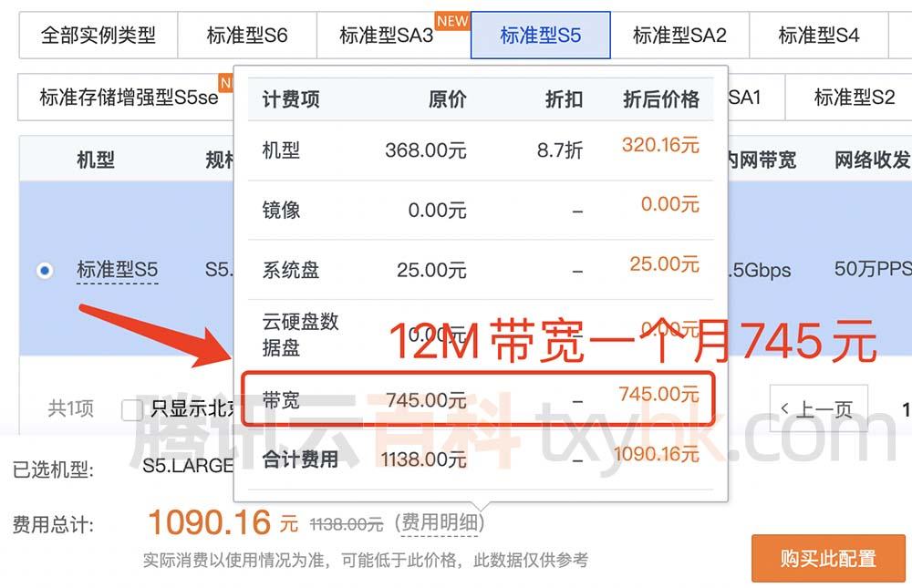Open the 标准型SA3 instance tab
The height and width of the screenshot is (588, 912).
point(386,35)
